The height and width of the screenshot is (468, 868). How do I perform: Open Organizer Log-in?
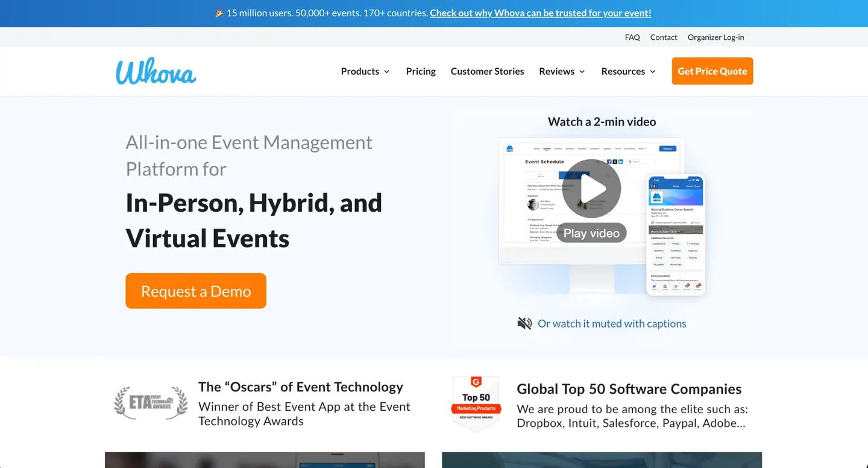tap(716, 37)
